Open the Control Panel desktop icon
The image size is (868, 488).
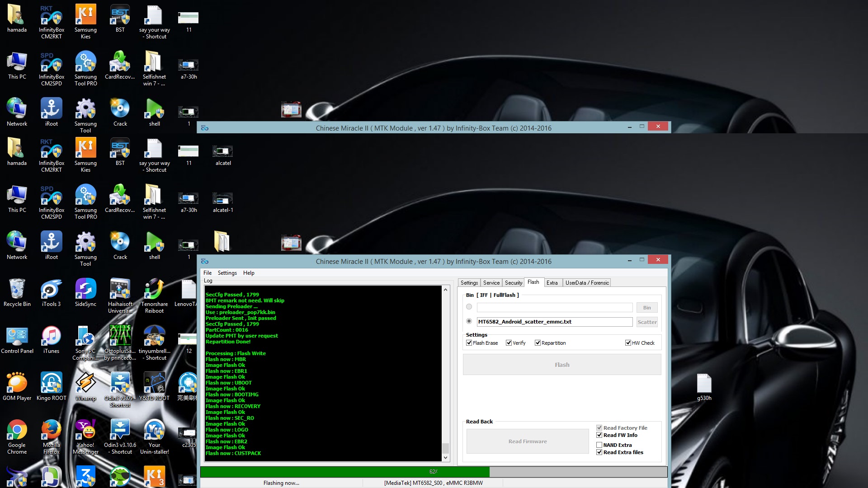tap(17, 339)
